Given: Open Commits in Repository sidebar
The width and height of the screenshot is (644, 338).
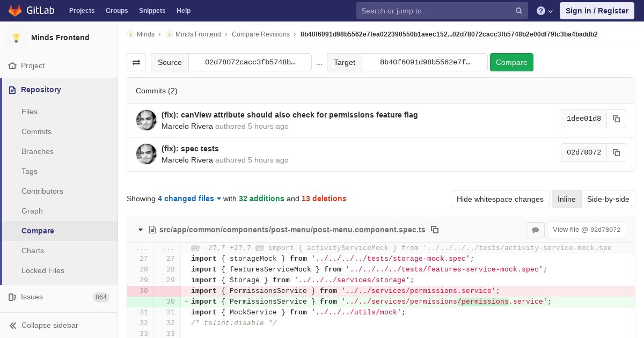Looking at the screenshot, I should [x=36, y=131].
